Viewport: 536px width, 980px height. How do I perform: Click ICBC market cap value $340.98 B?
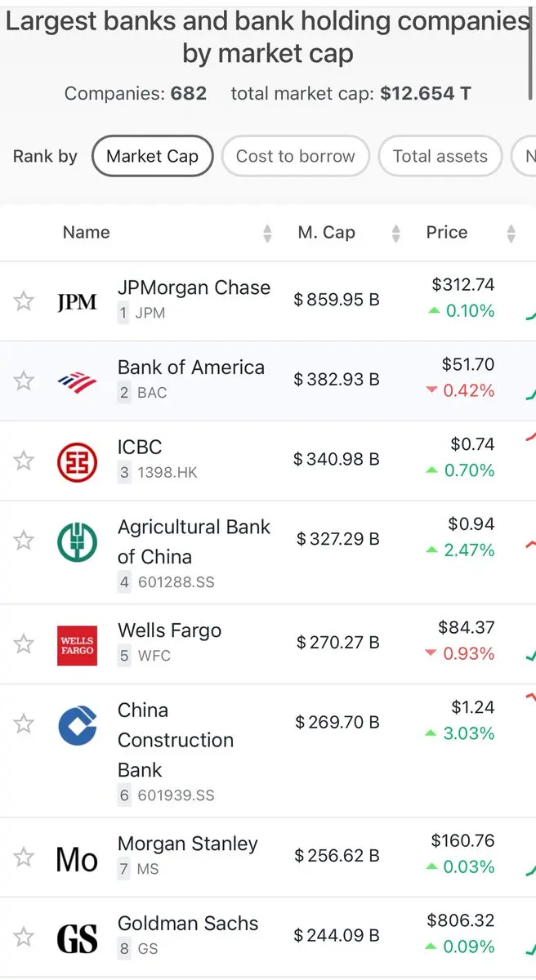(337, 460)
